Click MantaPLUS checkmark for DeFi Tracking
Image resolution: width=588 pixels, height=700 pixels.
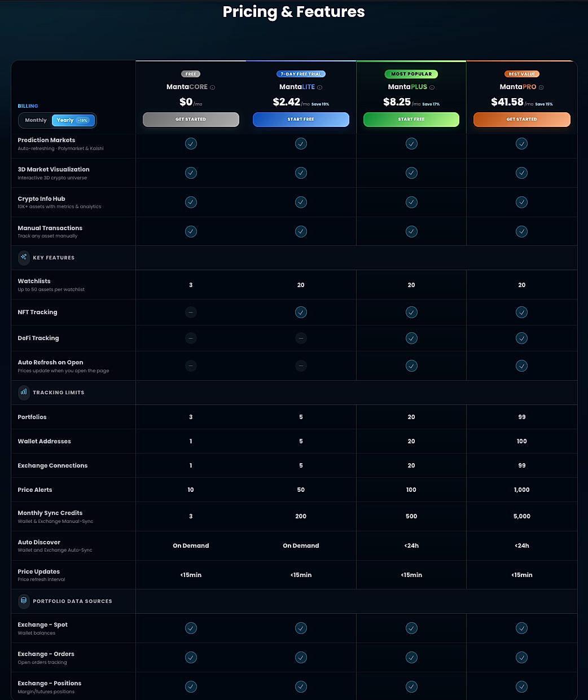point(411,338)
